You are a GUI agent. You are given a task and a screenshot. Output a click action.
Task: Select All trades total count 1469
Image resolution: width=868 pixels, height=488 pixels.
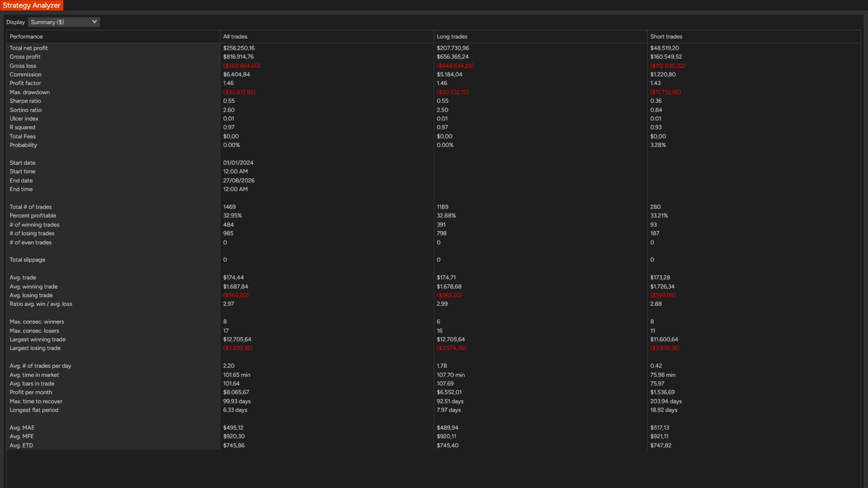click(x=229, y=207)
